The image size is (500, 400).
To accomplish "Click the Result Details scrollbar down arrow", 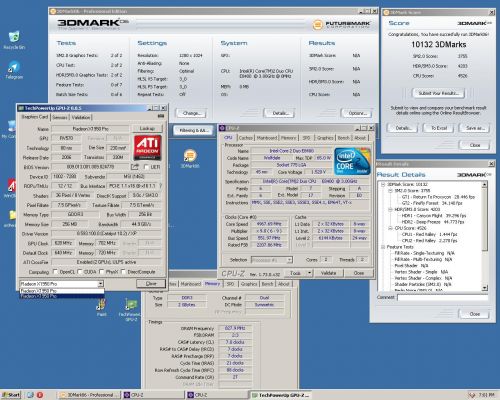I will pos(484,287).
